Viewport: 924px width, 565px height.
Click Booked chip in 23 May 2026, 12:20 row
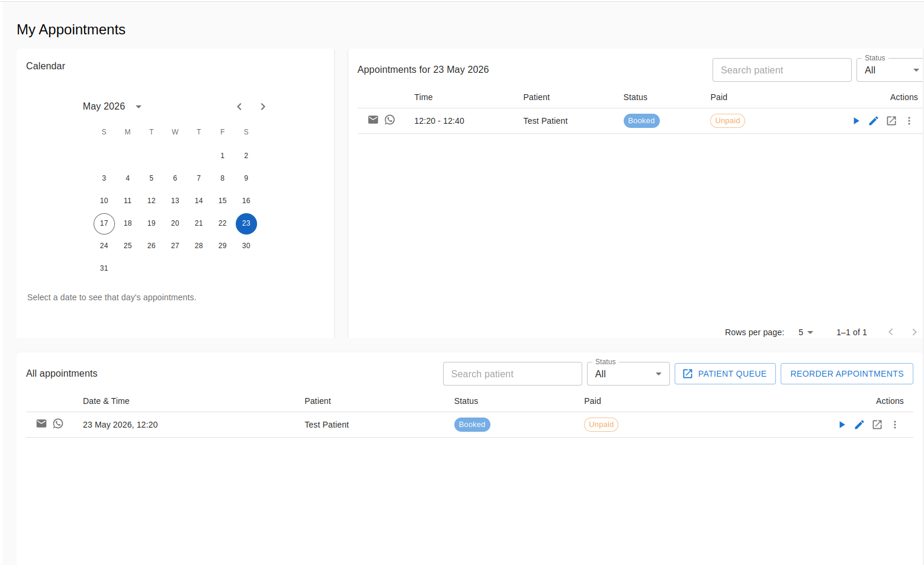[x=472, y=425]
